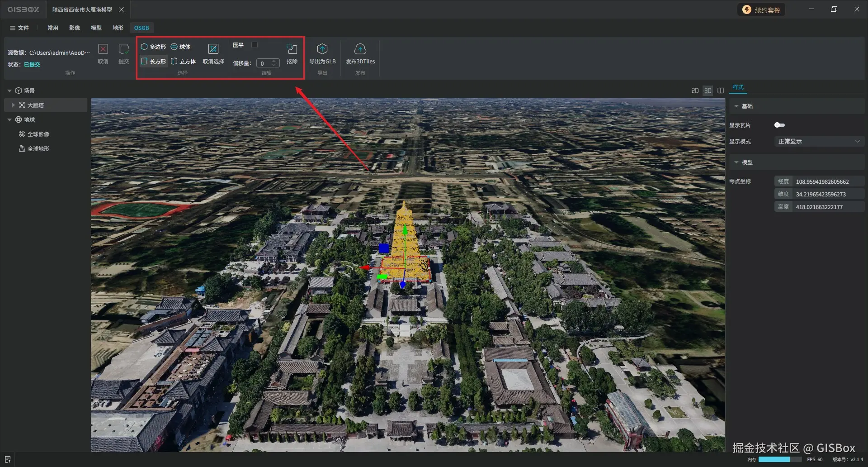Toggle the 显示瓦片 switch
Viewport: 868px width, 467px height.
pos(779,125)
